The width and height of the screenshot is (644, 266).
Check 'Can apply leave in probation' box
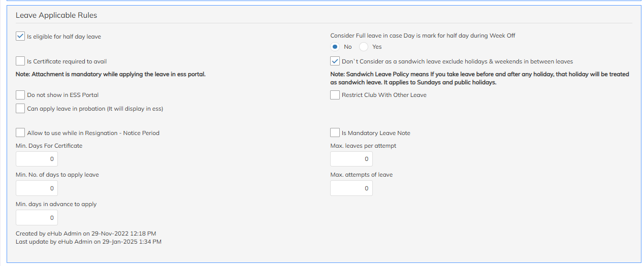(20, 108)
